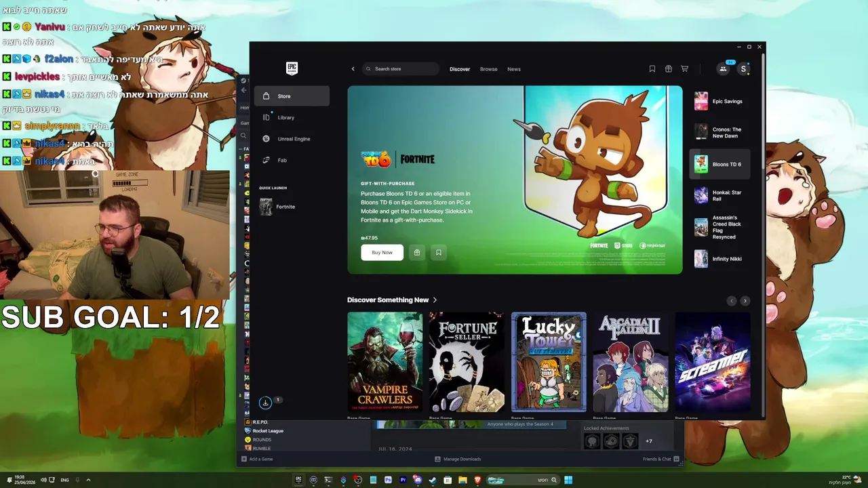
Task: Open Friends & Chat in Steam
Action: pos(661,459)
